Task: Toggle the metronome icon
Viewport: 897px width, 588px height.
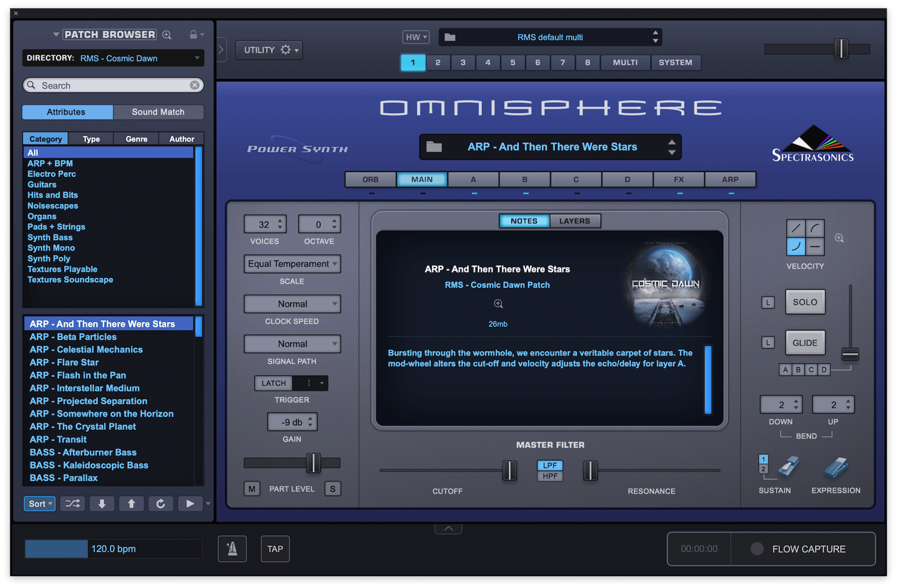Action: click(x=232, y=549)
